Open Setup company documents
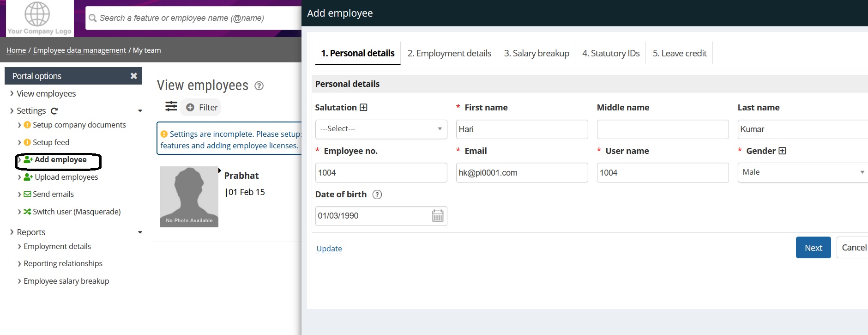 (79, 125)
